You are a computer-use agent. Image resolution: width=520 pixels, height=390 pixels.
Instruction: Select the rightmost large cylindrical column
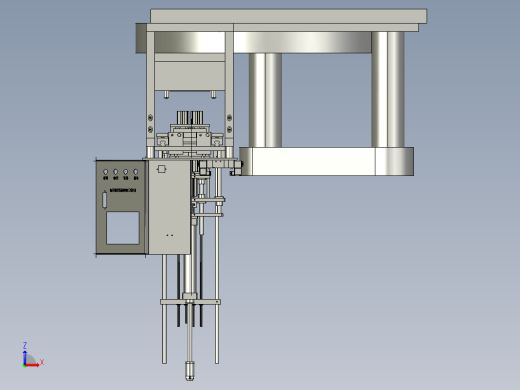click(x=388, y=89)
